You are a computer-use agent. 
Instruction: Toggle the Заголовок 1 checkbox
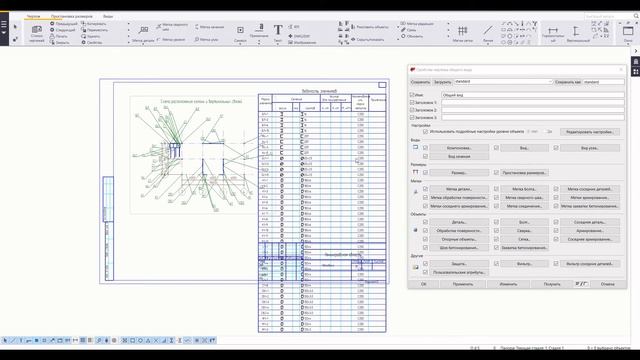point(412,102)
